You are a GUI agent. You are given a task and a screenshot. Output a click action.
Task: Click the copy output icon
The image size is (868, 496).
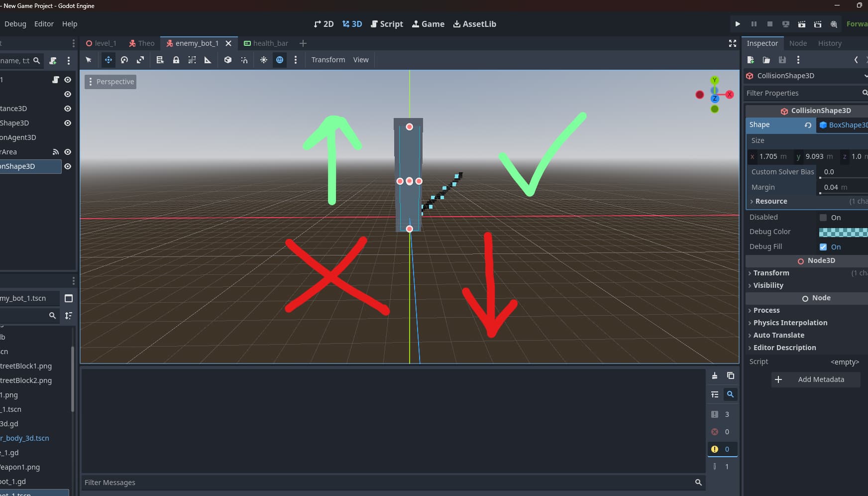pos(730,376)
